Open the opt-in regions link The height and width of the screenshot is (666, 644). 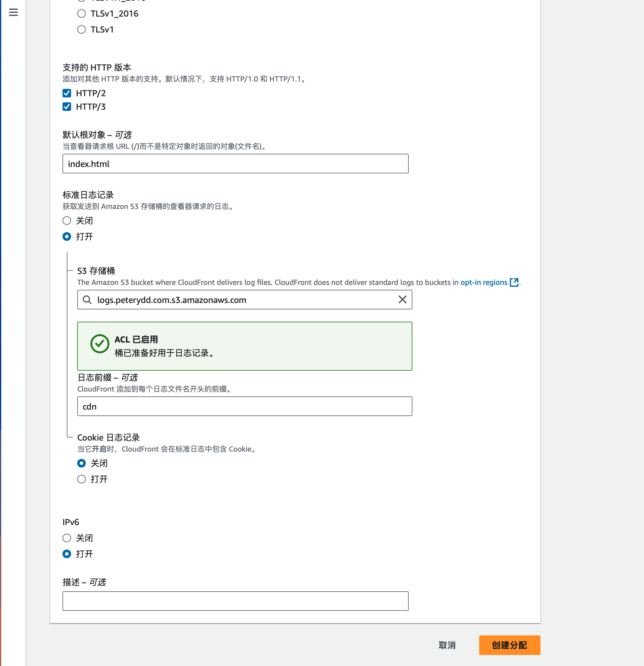point(483,282)
